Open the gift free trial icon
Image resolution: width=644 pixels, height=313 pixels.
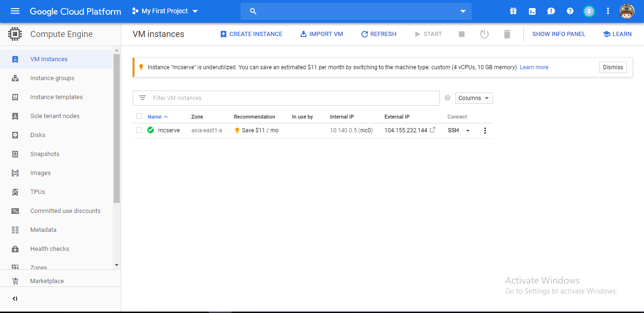click(x=513, y=11)
